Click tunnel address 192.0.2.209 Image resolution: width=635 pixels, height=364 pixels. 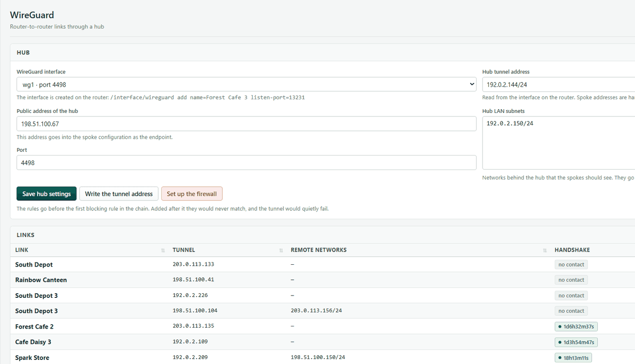[x=190, y=357]
